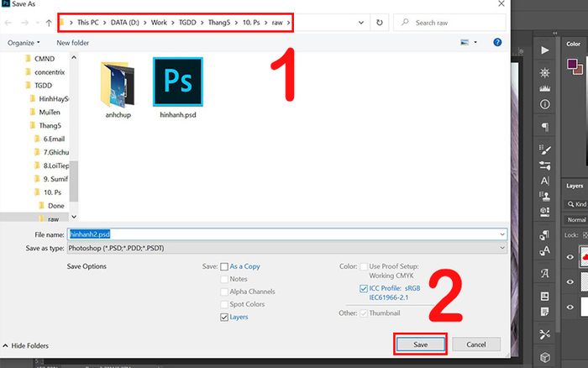Viewport: 588px width, 368px height.
Task: Open the Kind filter dropdown in Layers
Action: pos(577,204)
